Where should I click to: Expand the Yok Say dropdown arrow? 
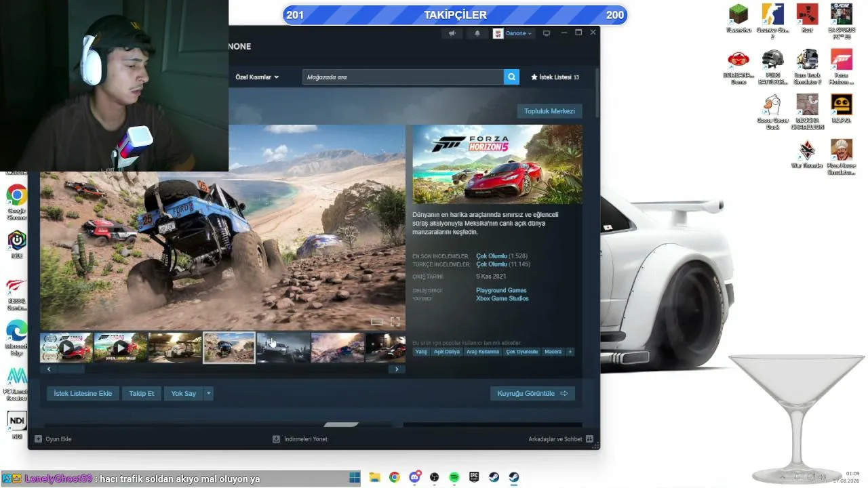tap(209, 393)
